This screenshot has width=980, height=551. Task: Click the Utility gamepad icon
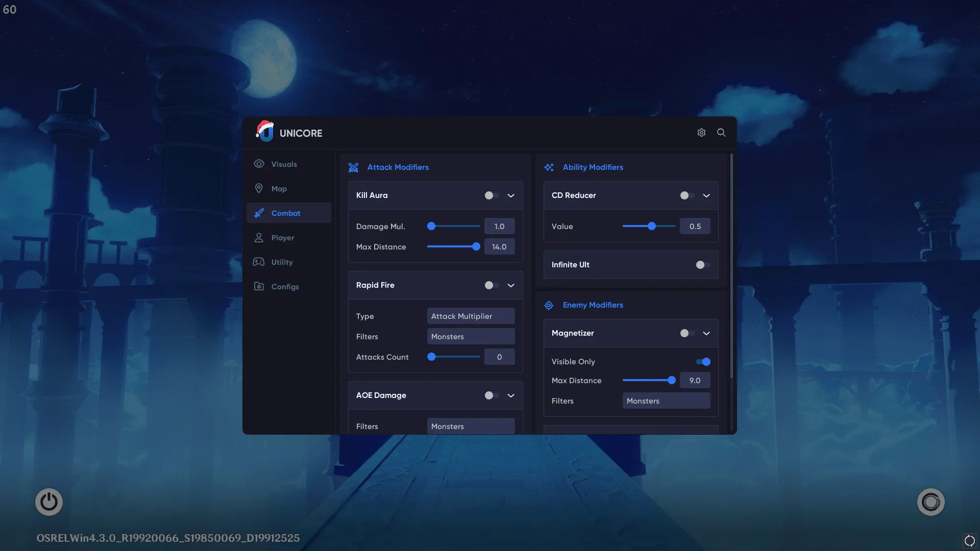pyautogui.click(x=259, y=262)
